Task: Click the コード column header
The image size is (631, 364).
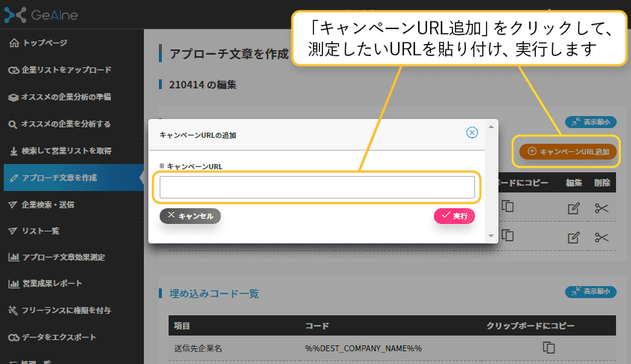Action: (x=317, y=326)
